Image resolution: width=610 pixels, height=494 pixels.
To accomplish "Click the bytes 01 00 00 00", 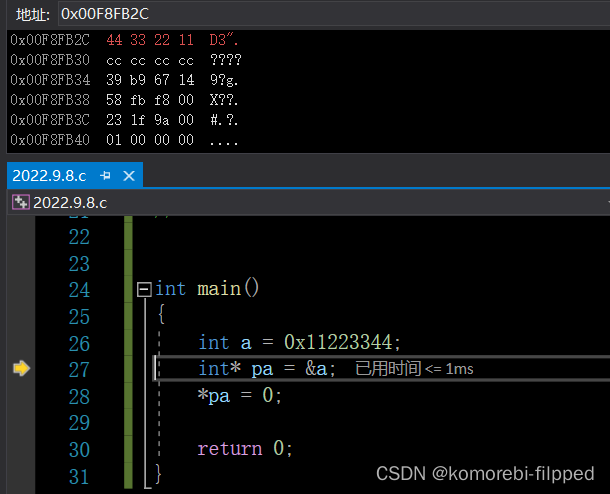I will point(150,140).
